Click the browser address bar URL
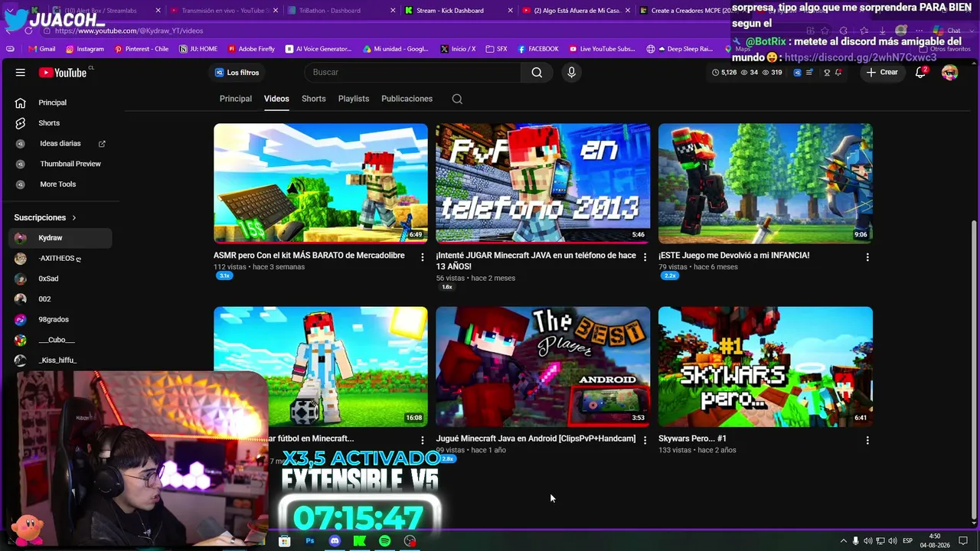The height and width of the screenshot is (551, 980). click(x=129, y=31)
